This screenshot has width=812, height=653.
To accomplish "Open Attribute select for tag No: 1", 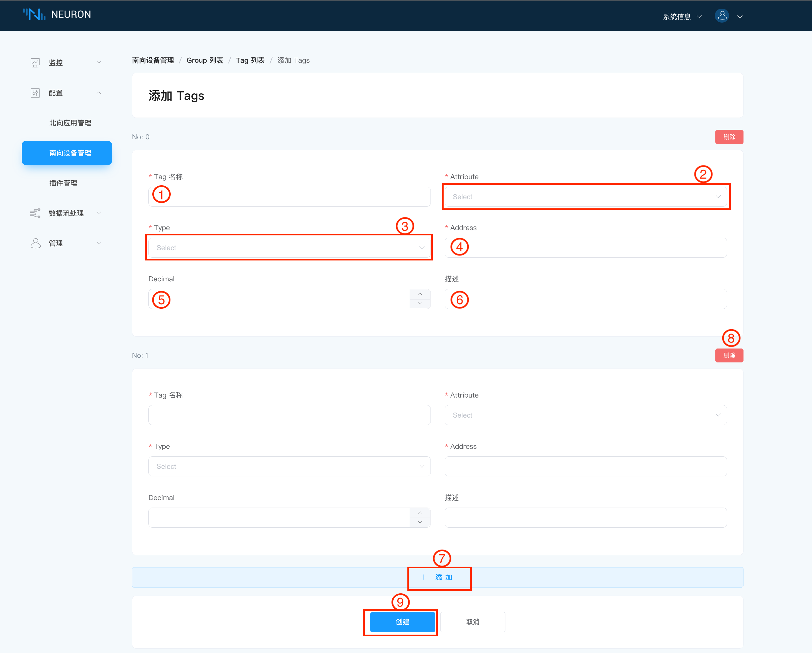I will 586,415.
